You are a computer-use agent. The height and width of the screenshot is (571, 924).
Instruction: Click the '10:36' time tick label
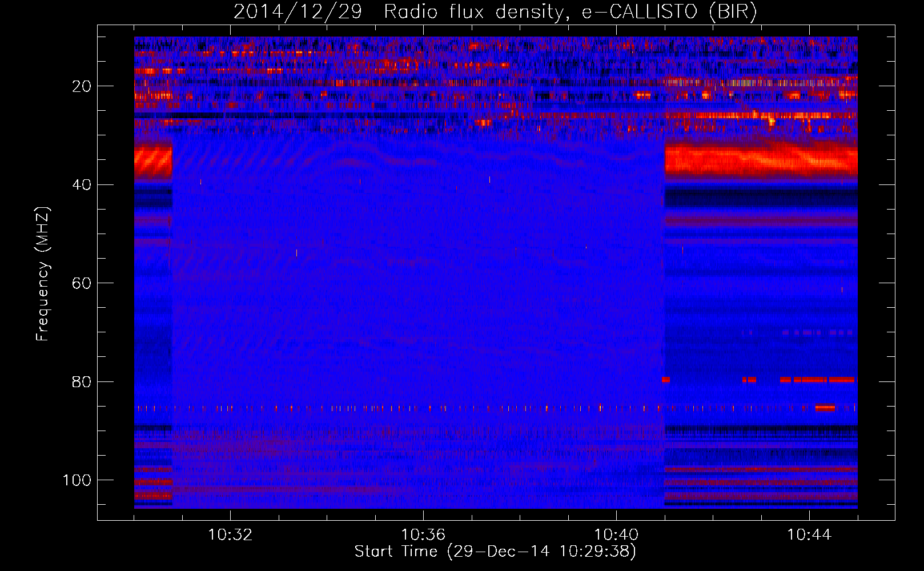coord(423,535)
